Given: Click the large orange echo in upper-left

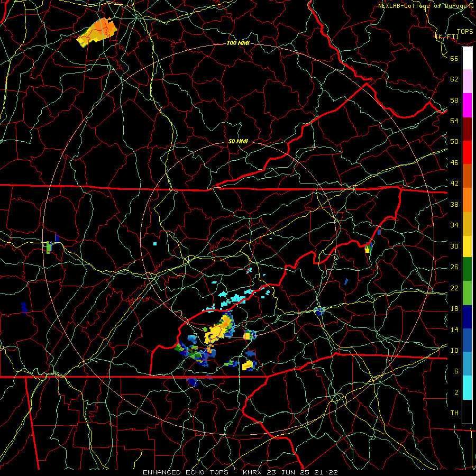Looking at the screenshot, I should (x=97, y=32).
